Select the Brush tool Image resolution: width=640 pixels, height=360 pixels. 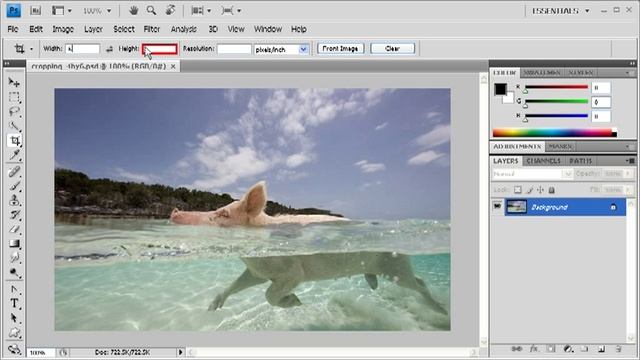(x=14, y=187)
